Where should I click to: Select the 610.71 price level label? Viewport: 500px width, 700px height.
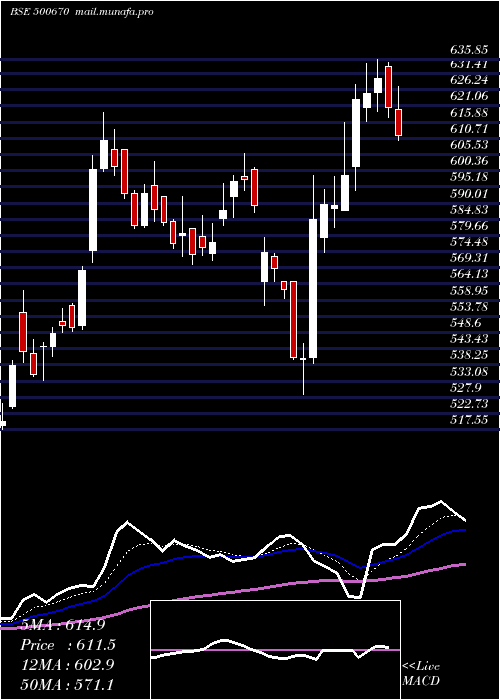coord(468,129)
